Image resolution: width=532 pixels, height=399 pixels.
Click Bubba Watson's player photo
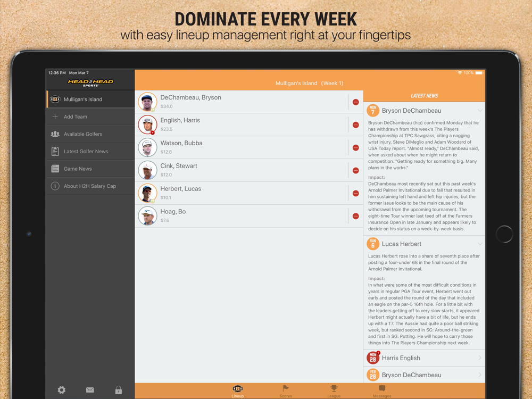(x=147, y=147)
